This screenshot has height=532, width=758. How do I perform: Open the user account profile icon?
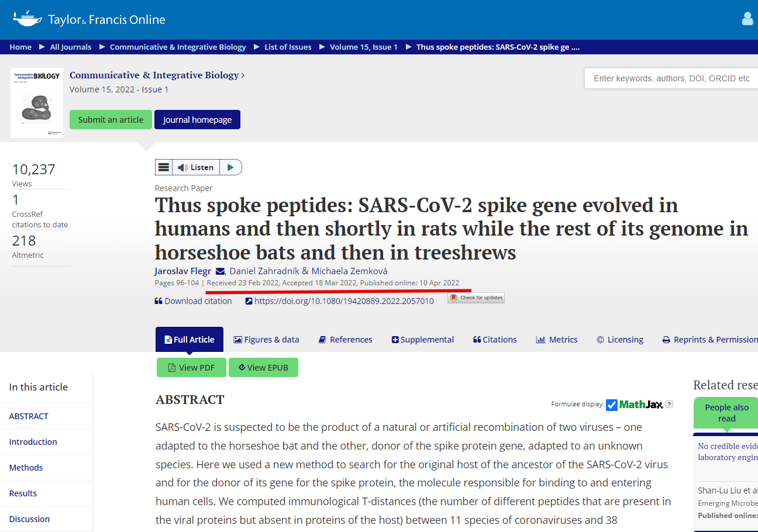tap(747, 19)
